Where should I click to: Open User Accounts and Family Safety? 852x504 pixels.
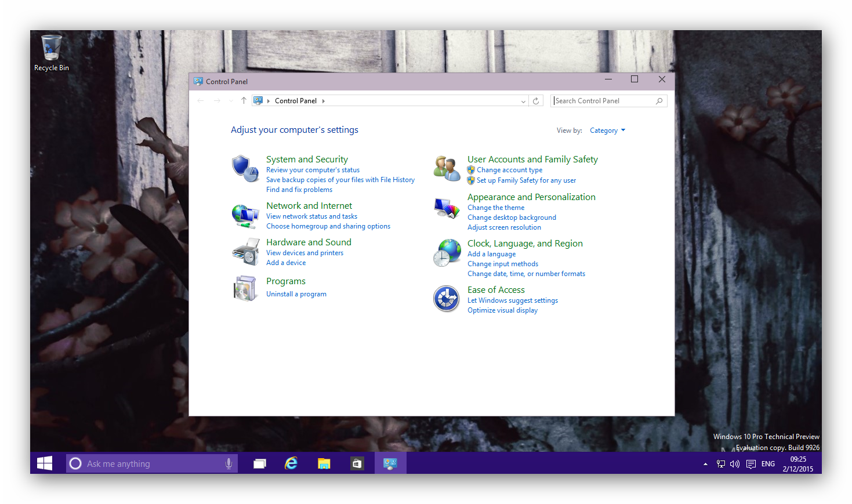tap(532, 159)
